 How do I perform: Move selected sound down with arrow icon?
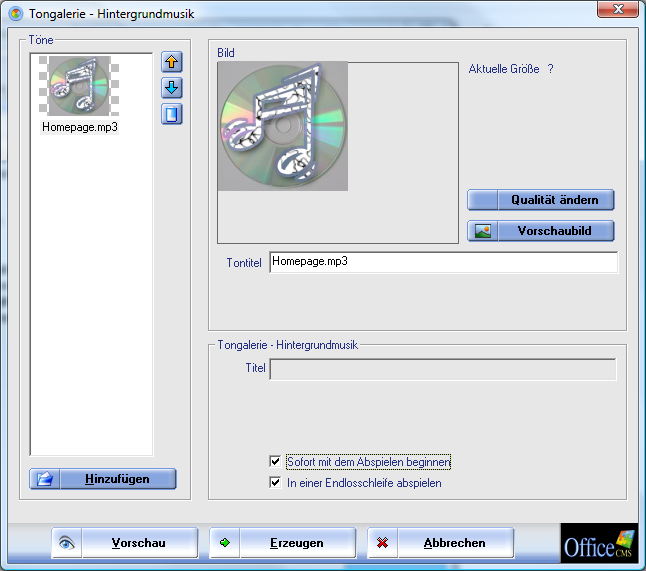click(x=172, y=88)
